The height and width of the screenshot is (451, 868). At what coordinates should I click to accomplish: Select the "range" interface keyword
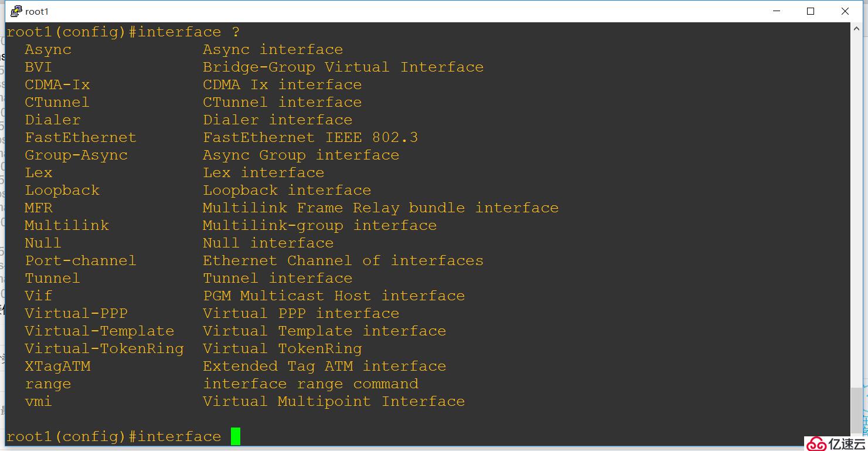tap(48, 385)
